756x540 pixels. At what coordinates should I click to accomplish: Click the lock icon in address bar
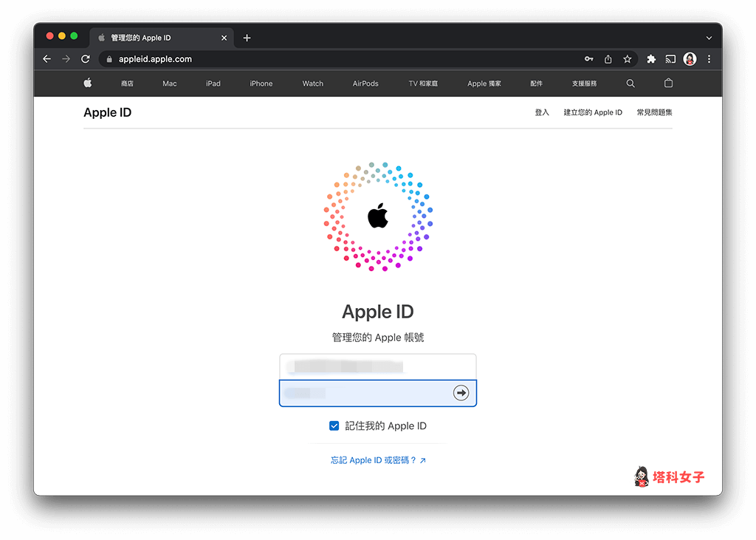coord(109,59)
